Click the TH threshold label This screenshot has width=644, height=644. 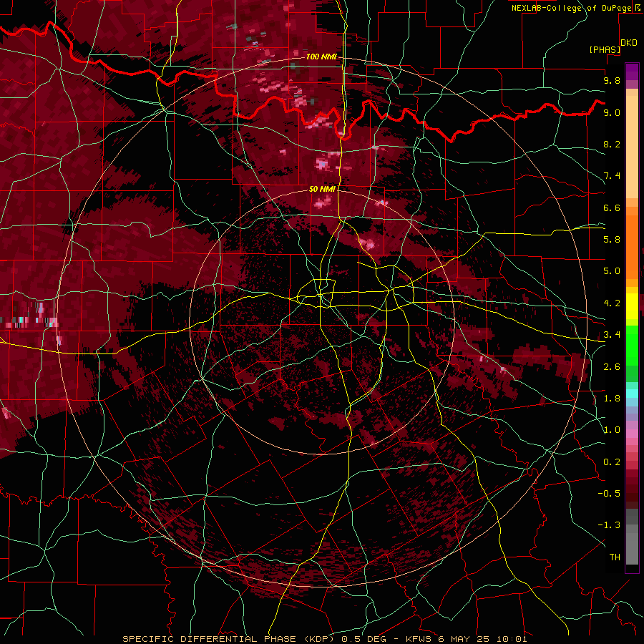pos(615,557)
